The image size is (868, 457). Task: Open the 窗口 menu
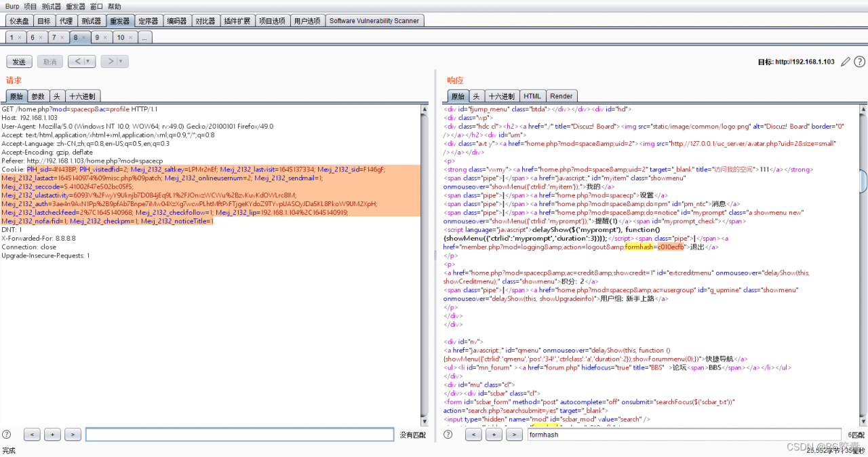96,6
